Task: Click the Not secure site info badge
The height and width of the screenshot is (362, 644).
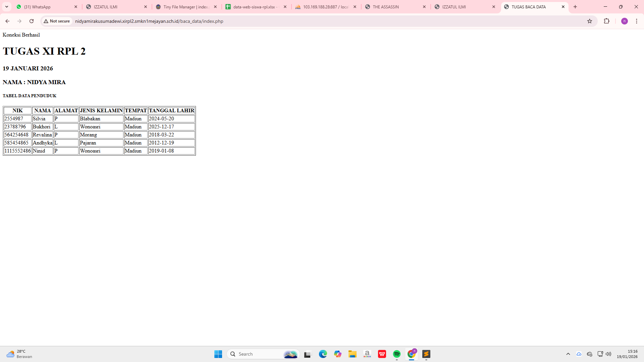Action: click(57, 21)
